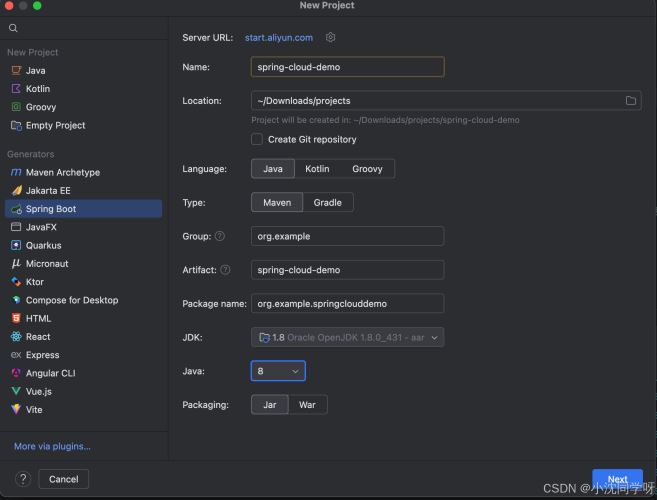Click the JavaFX icon
This screenshot has height=500, width=657.
click(16, 227)
